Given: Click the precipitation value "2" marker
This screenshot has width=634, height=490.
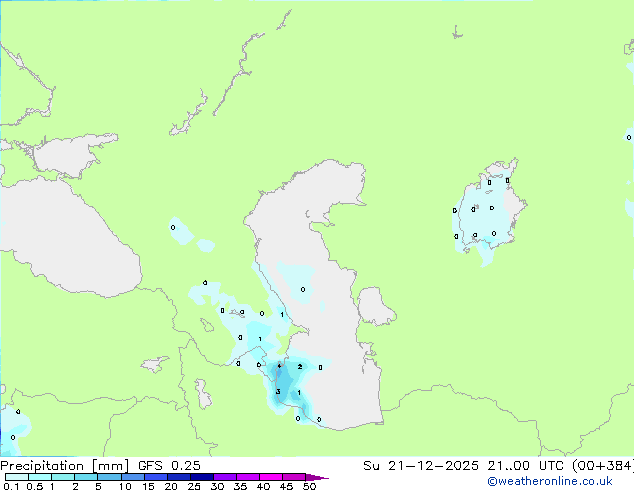Looking at the screenshot, I should coord(300,367).
